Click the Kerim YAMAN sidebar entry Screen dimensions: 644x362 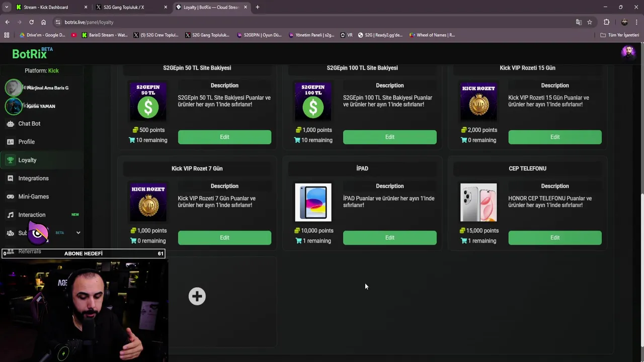pyautogui.click(x=30, y=106)
